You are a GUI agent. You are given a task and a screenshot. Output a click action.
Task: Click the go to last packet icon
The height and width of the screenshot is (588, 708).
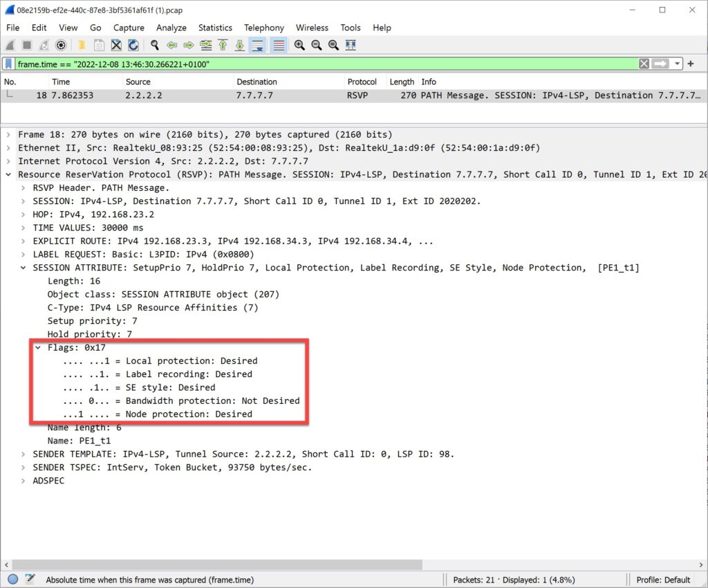239,45
